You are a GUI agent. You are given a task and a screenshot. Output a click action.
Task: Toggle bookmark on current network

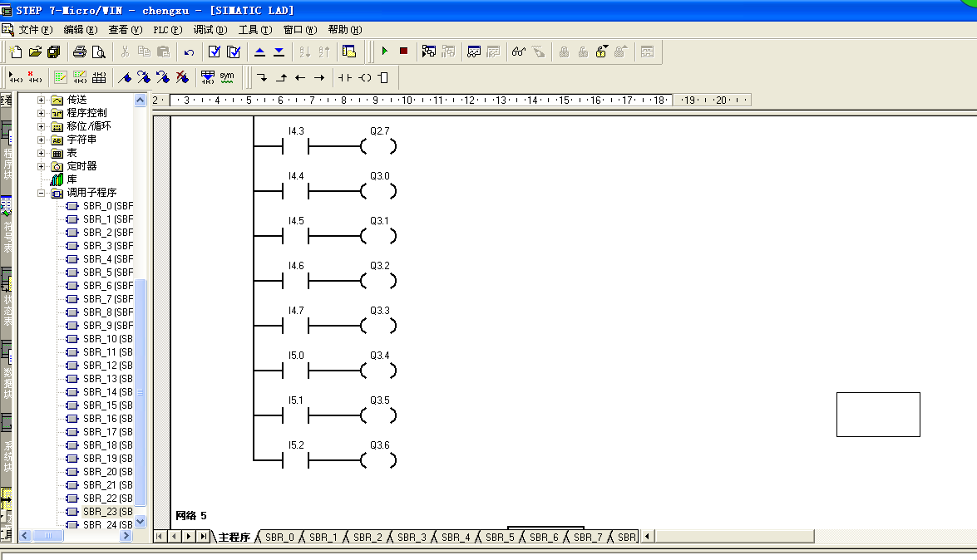click(125, 78)
